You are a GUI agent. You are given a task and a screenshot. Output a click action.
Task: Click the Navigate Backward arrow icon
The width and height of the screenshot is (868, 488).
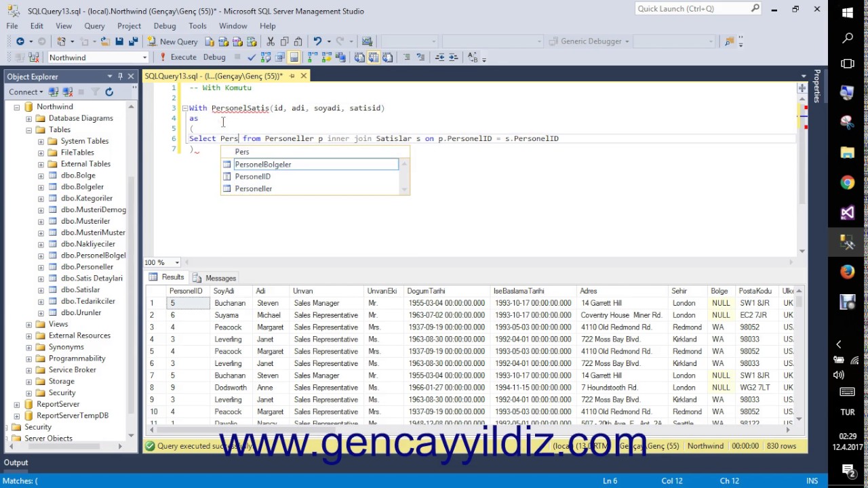click(20, 41)
